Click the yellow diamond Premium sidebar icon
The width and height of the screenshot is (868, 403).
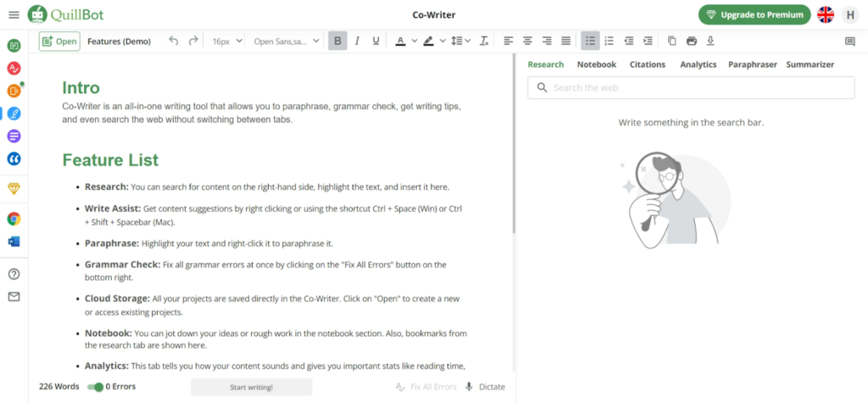click(x=14, y=189)
